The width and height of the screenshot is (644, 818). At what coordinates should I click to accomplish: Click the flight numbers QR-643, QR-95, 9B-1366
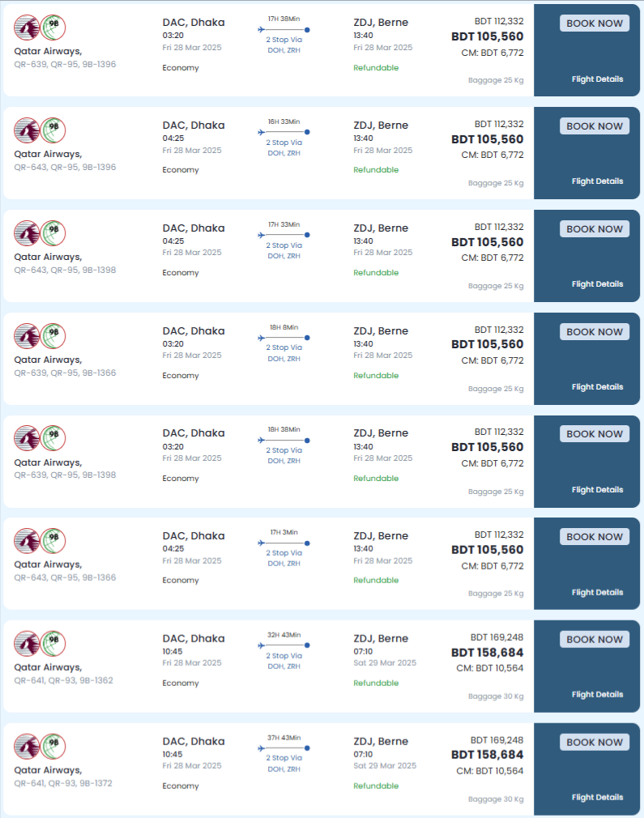[65, 577]
